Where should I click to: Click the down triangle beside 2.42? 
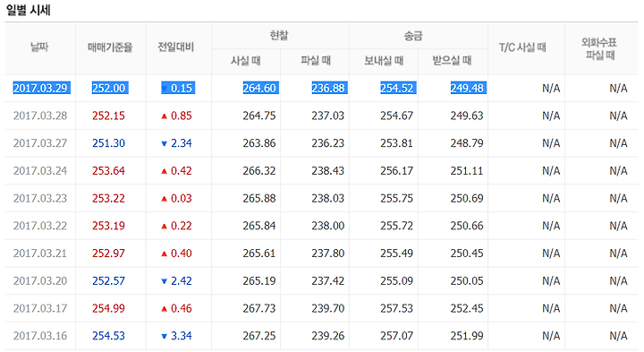(x=165, y=281)
